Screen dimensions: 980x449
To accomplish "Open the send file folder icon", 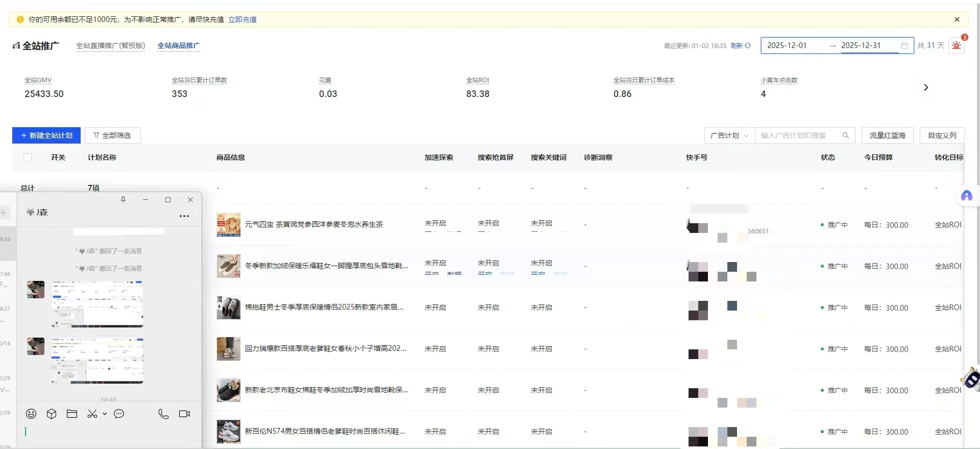I will (72, 414).
